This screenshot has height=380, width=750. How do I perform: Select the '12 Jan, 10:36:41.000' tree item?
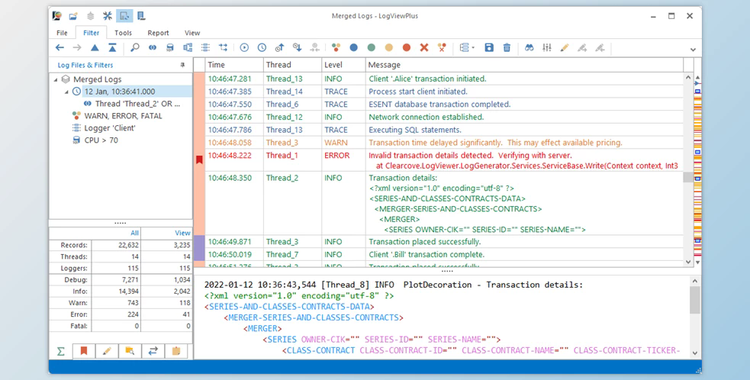click(120, 91)
